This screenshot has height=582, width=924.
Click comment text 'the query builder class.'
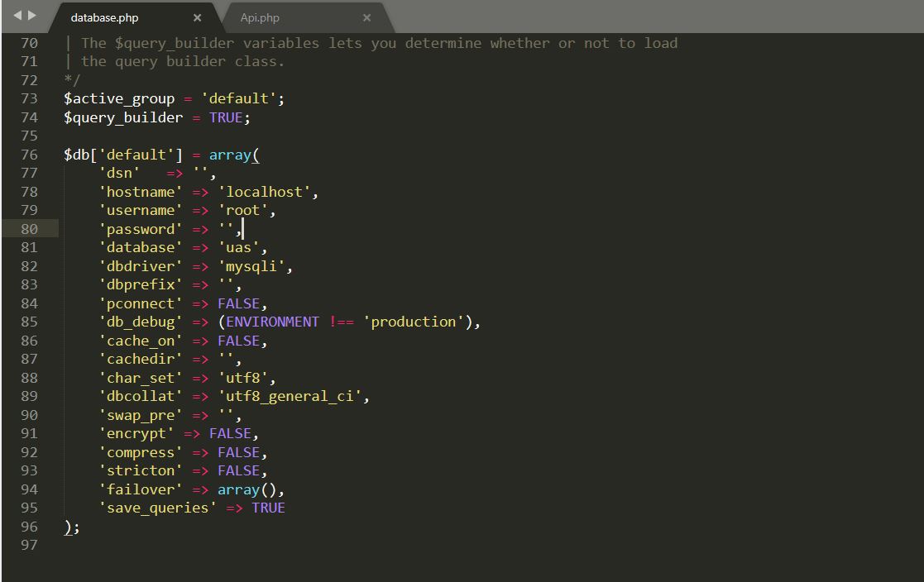pyautogui.click(x=183, y=61)
